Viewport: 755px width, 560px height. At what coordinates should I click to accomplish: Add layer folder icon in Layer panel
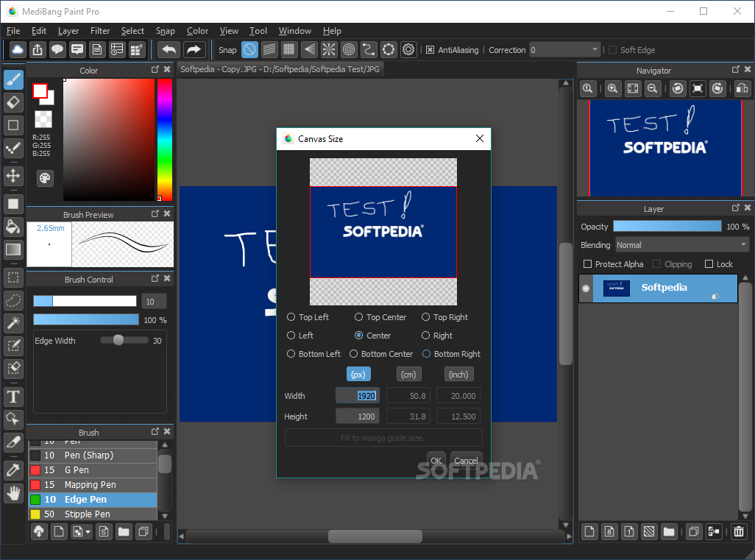click(x=669, y=531)
